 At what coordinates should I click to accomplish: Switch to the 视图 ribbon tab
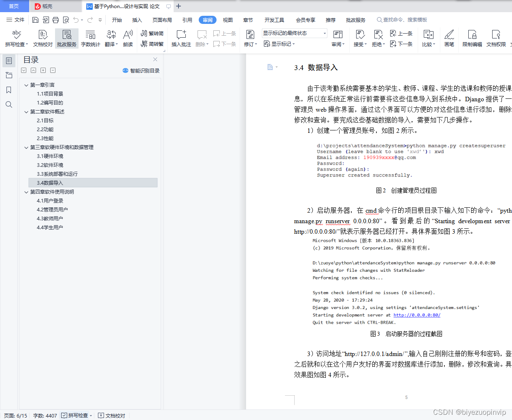coord(227,19)
